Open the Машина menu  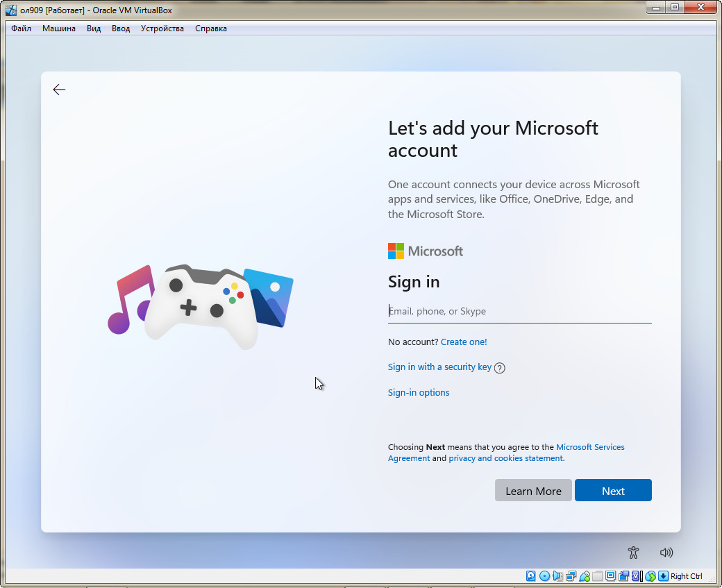tap(59, 28)
